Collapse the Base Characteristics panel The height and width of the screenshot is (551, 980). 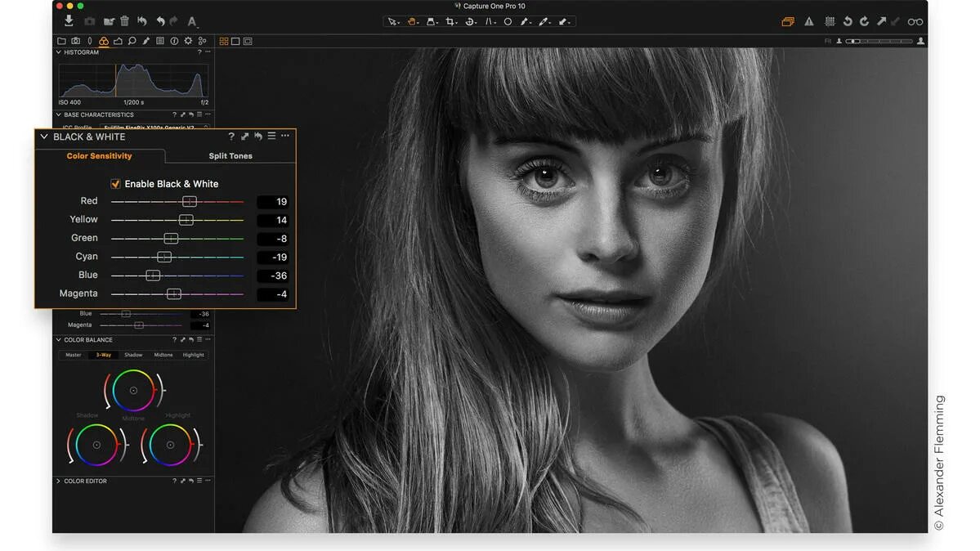pos(59,115)
